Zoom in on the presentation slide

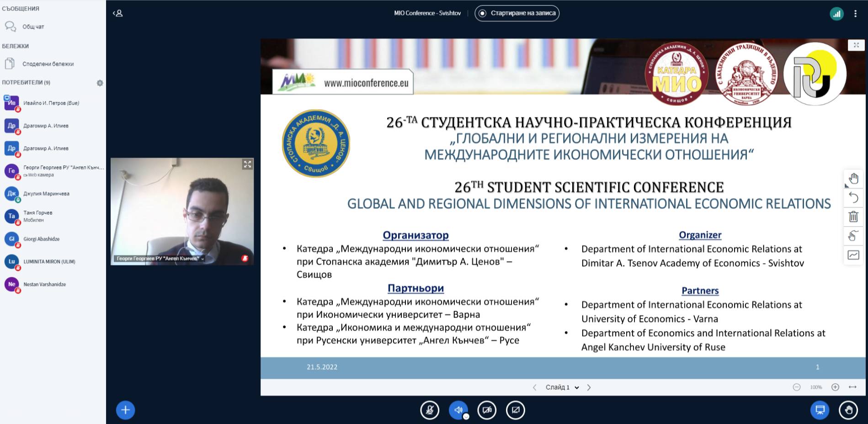click(x=835, y=387)
